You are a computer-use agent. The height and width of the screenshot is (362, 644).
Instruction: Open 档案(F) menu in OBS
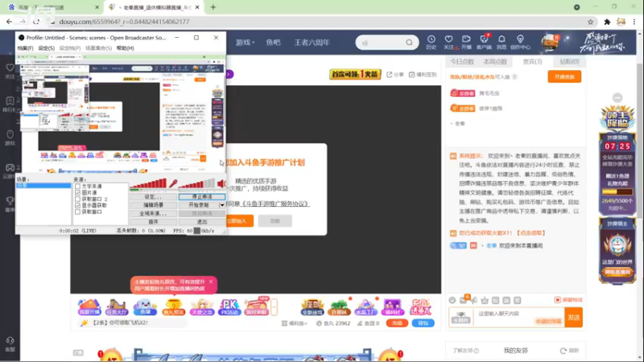click(26, 48)
